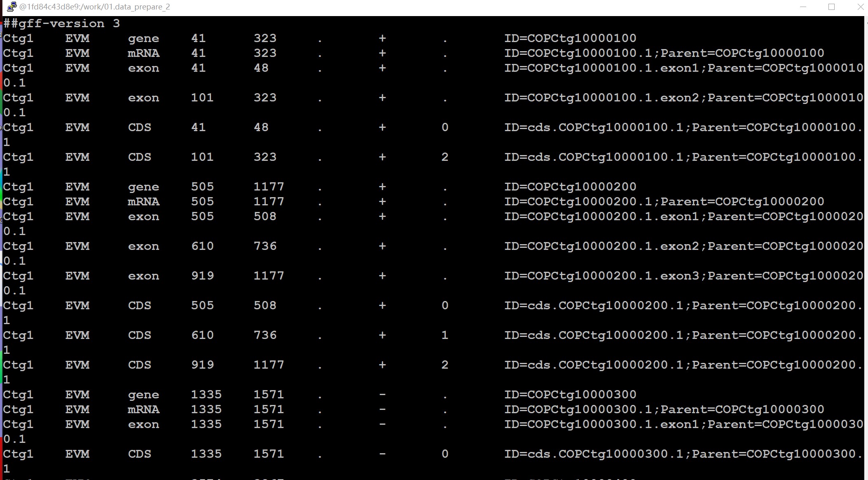Click the 'COPCtg10000300.1.exon1' ID attribute
The width and height of the screenshot is (868, 480).
601,424
